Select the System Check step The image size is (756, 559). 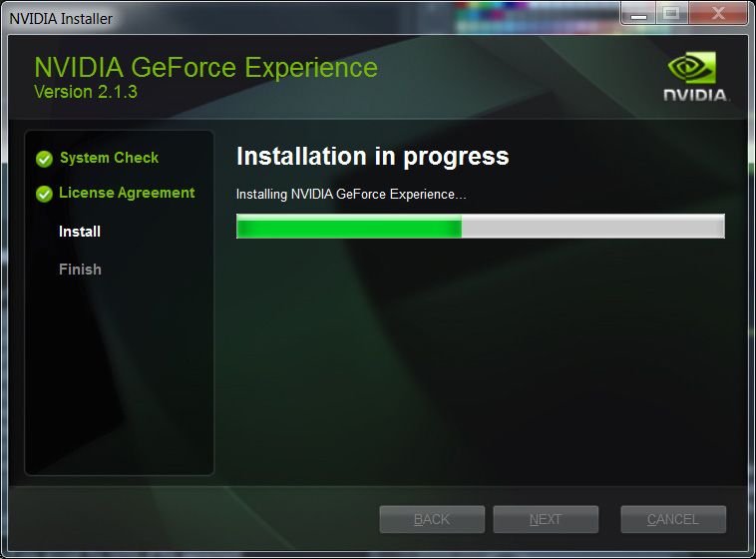click(109, 158)
